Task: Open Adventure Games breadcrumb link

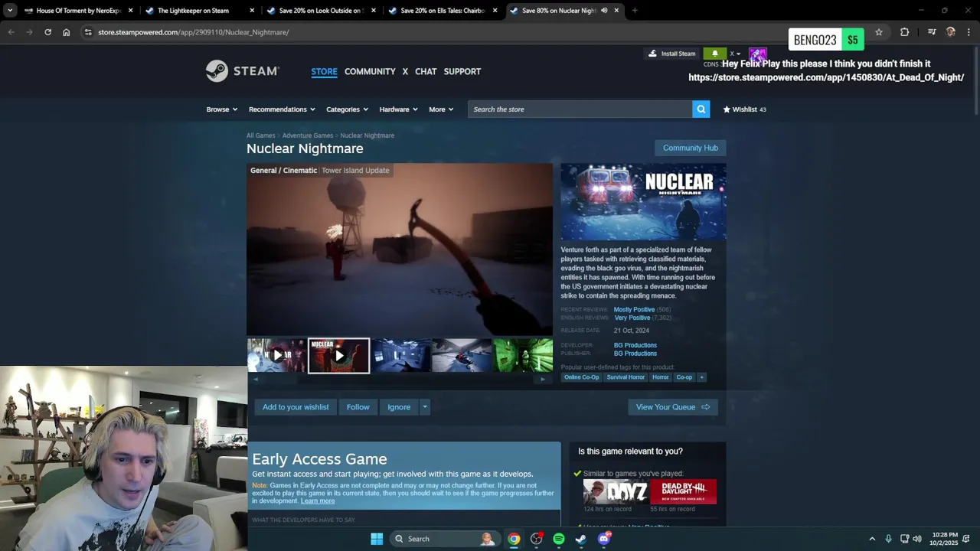Action: click(308, 135)
